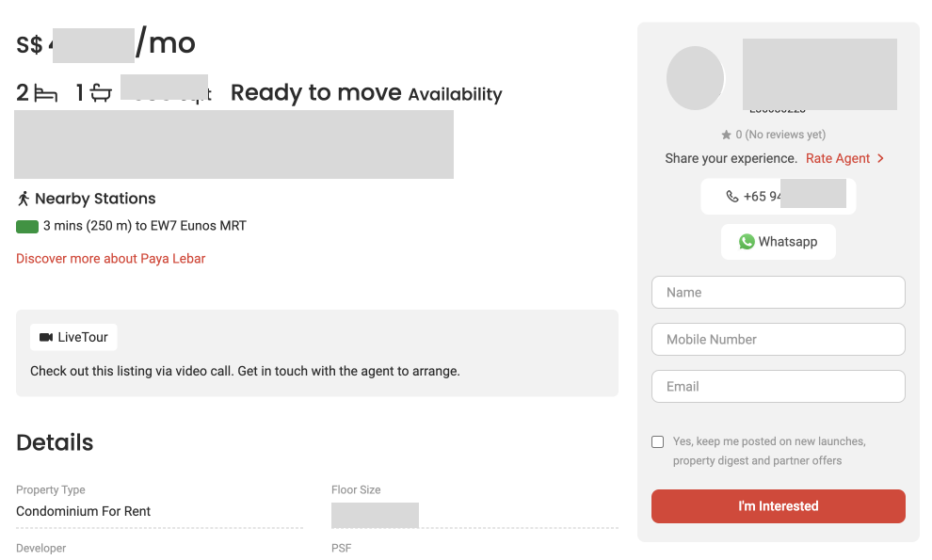Open the Discover more about Paya Lebar link

pos(110,258)
